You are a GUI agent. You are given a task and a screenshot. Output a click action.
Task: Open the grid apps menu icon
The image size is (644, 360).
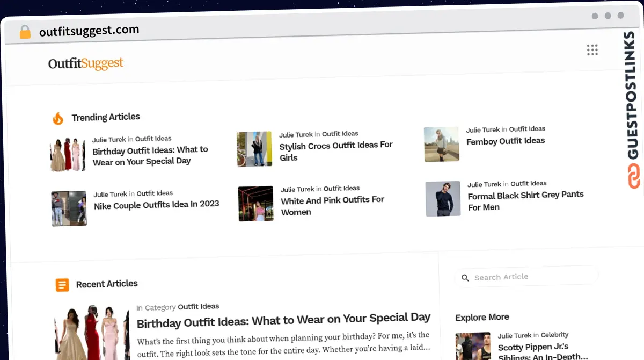coord(592,51)
